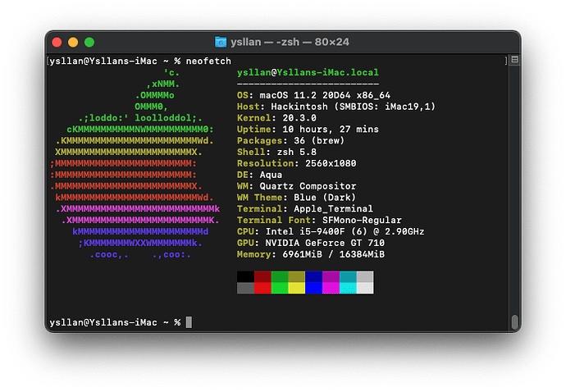Click the 'Terminal Font: SFMono-Regular' line

pos(319,220)
